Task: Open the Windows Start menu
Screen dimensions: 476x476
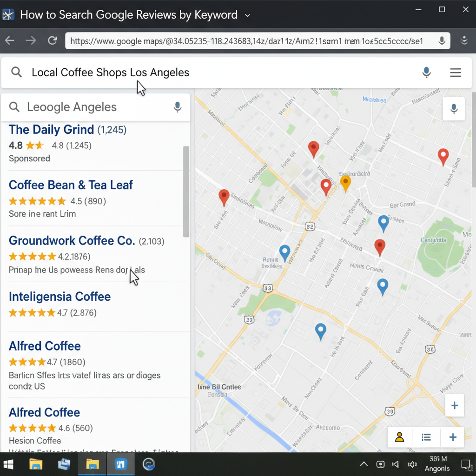Action: [8, 464]
